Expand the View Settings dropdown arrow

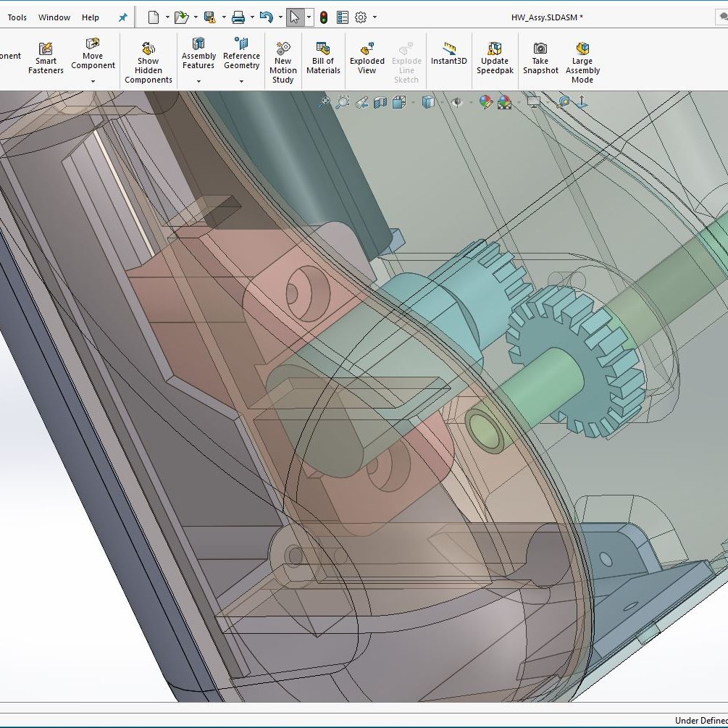point(548,102)
